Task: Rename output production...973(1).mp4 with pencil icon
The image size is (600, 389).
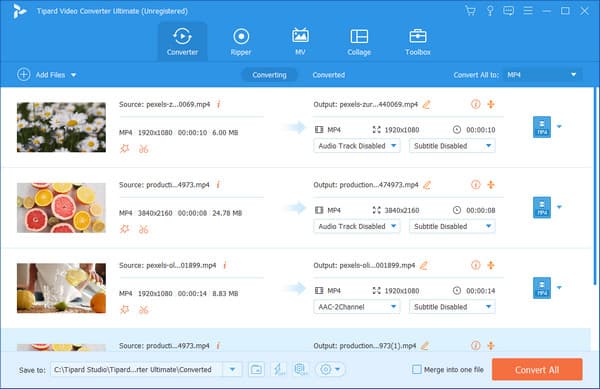Action: coord(425,346)
